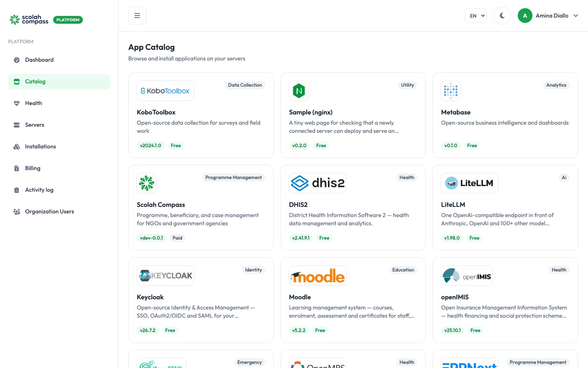This screenshot has height=368, width=588.
Task: Toggle the sidebar with hamburger button
Action: click(137, 16)
